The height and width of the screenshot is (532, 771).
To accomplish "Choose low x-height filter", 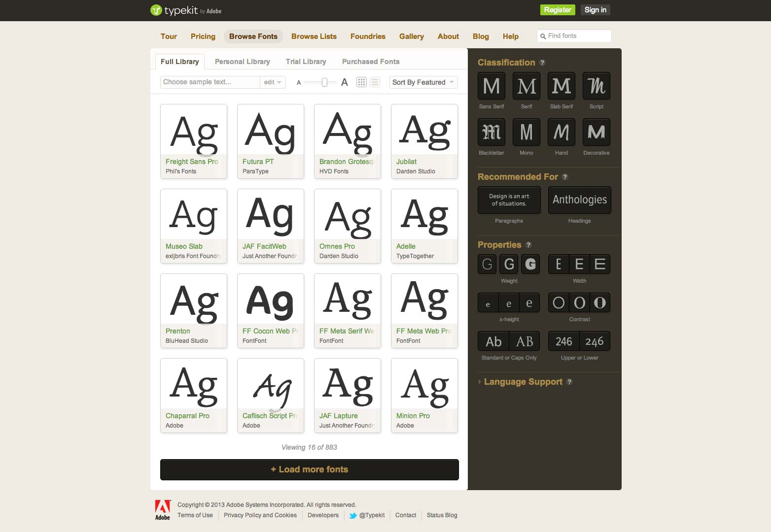I will 488,302.
